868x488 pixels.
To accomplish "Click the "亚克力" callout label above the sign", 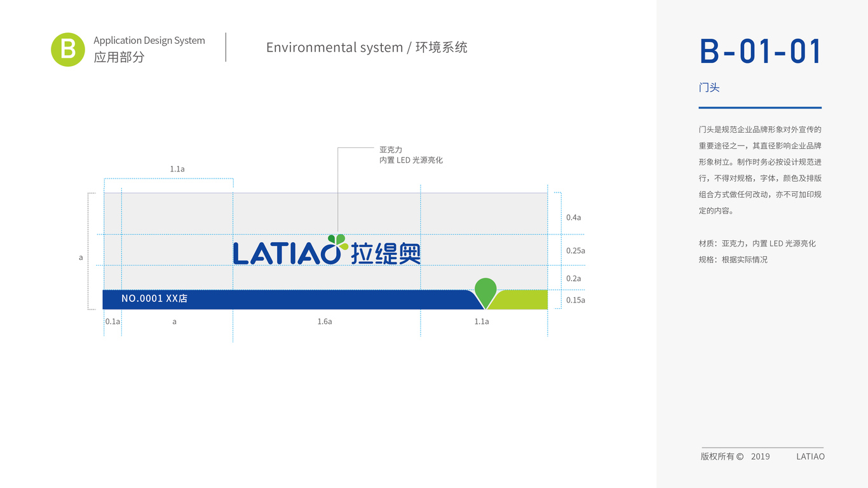I will (391, 150).
